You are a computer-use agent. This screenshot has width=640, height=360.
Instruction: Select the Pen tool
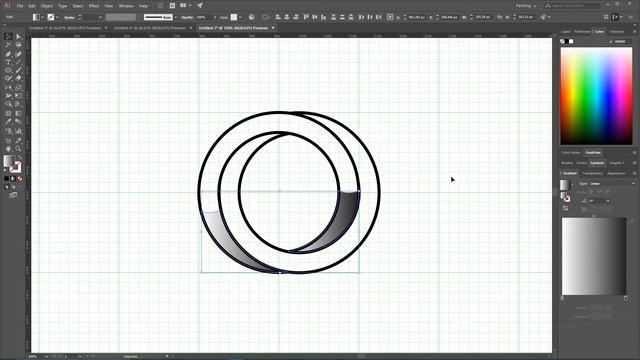(x=8, y=54)
